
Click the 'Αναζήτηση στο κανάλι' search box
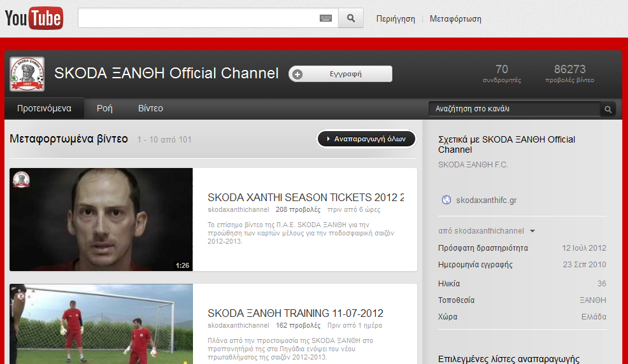(x=513, y=109)
